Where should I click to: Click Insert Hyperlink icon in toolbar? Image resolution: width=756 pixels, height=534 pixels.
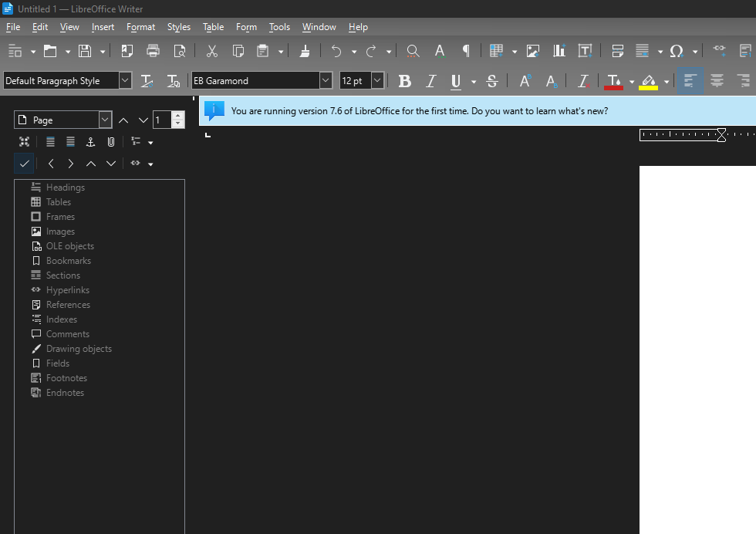(x=719, y=49)
